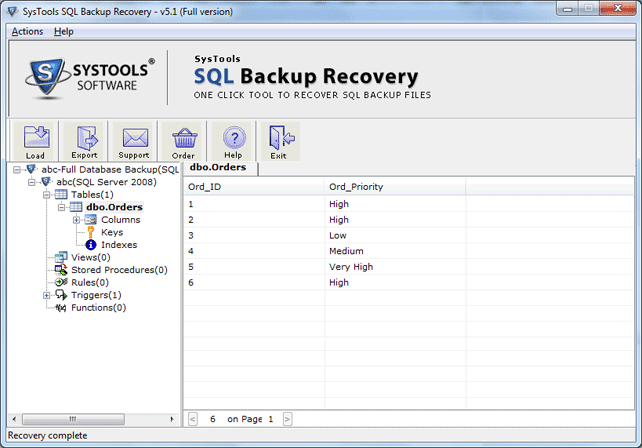
Task: Collapse the Tables(1) node
Action: click(x=47, y=195)
